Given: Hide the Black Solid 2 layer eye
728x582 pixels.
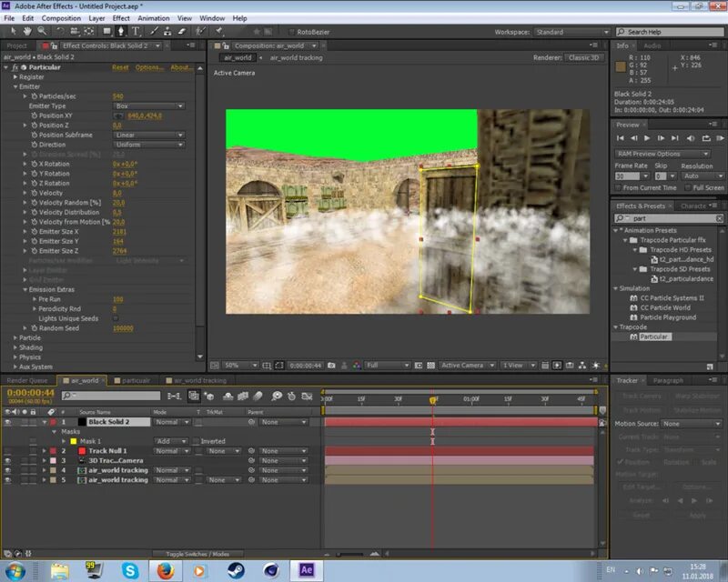Looking at the screenshot, I should (x=7, y=422).
